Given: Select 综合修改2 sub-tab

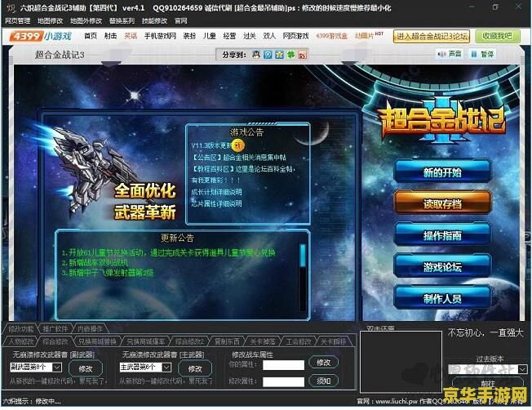Looking at the screenshot, I should click(x=189, y=341).
